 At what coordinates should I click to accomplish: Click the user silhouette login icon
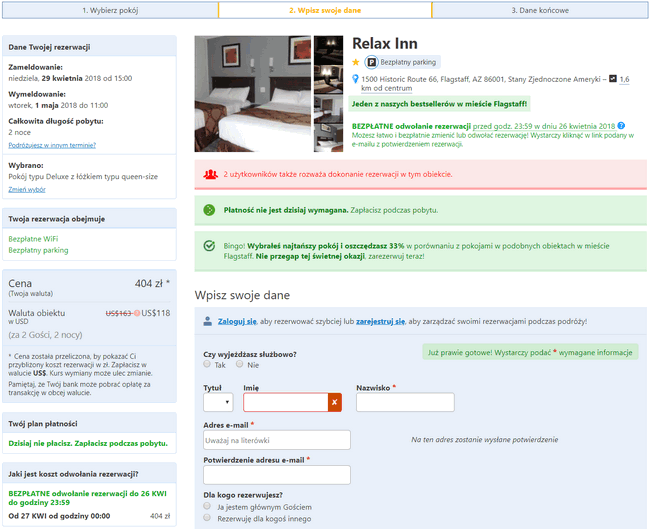tap(208, 321)
